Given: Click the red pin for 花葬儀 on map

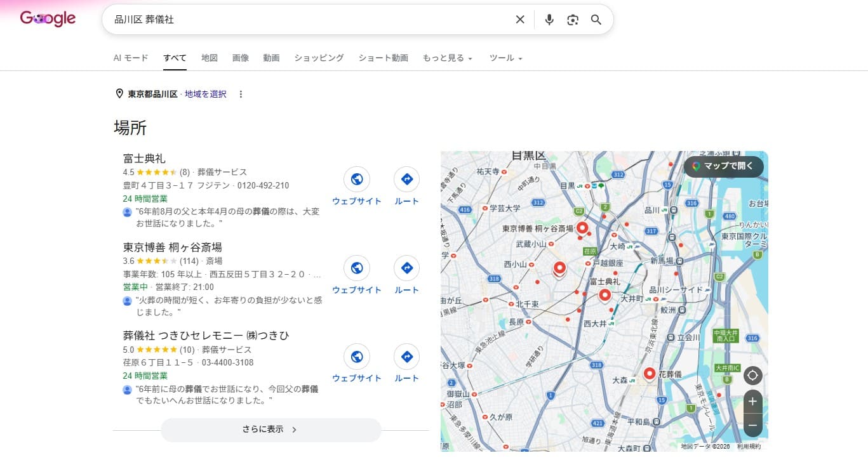Looking at the screenshot, I should [649, 374].
